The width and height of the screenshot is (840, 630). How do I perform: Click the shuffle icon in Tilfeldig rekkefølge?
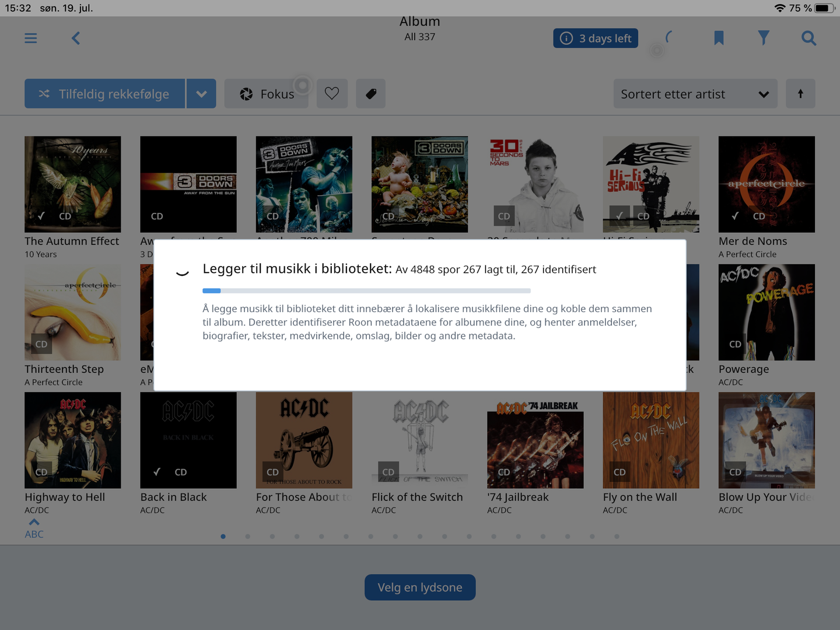pos(44,94)
